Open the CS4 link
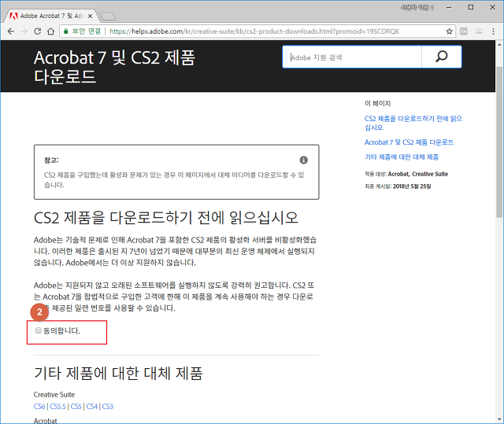The height and width of the screenshot is (424, 504). tap(91, 407)
